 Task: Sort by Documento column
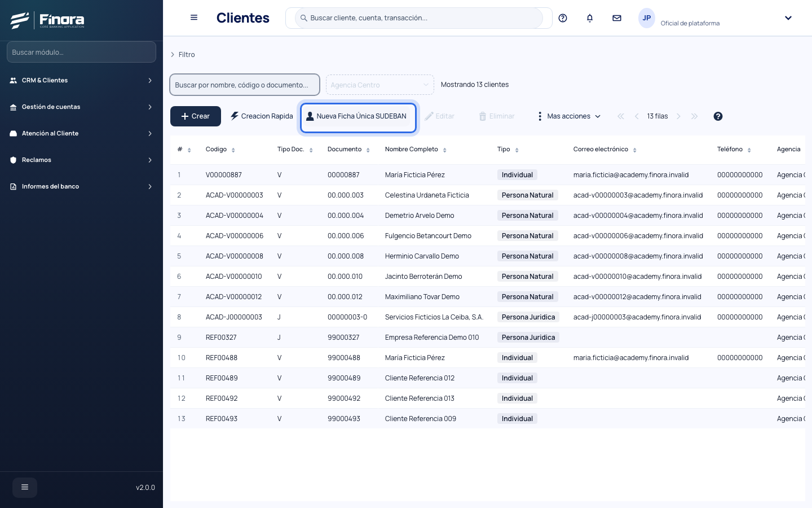368,150
